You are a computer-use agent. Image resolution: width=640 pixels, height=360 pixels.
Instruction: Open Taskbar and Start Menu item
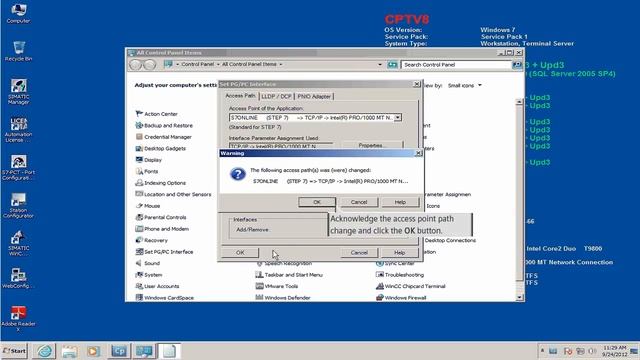pos(289,275)
